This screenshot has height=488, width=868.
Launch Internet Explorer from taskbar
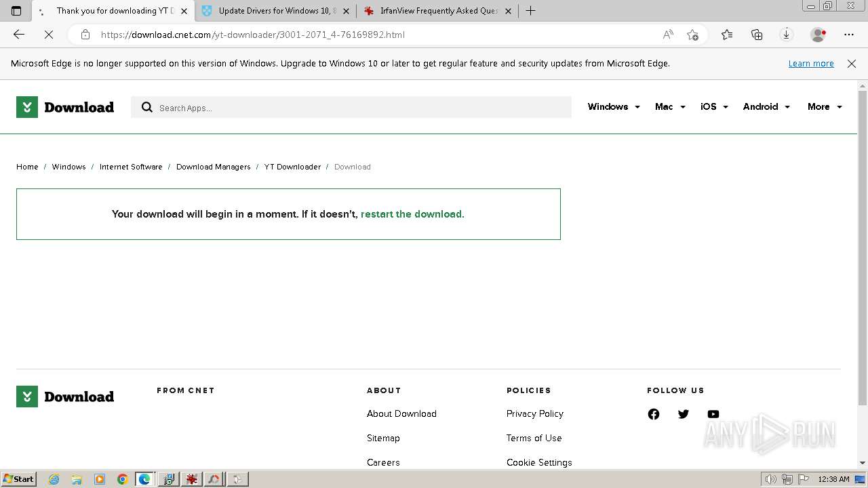click(54, 479)
